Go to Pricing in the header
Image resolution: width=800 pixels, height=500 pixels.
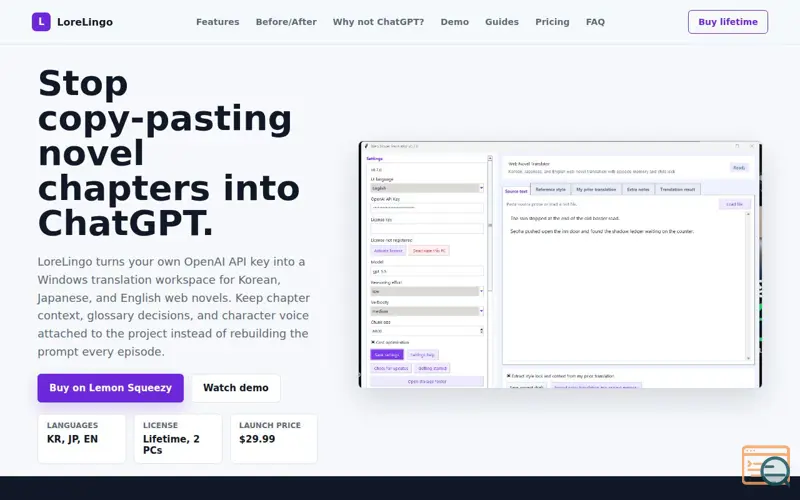[552, 22]
